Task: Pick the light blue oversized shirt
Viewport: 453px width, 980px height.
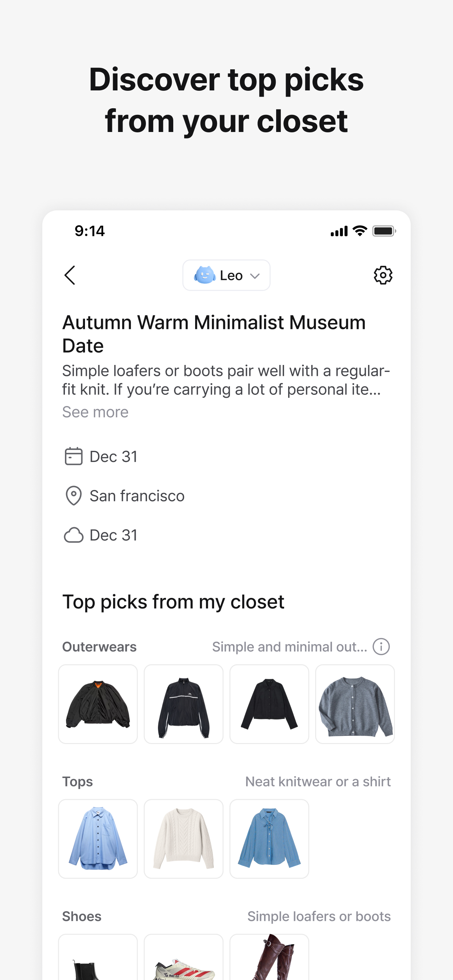Action: coord(98,839)
